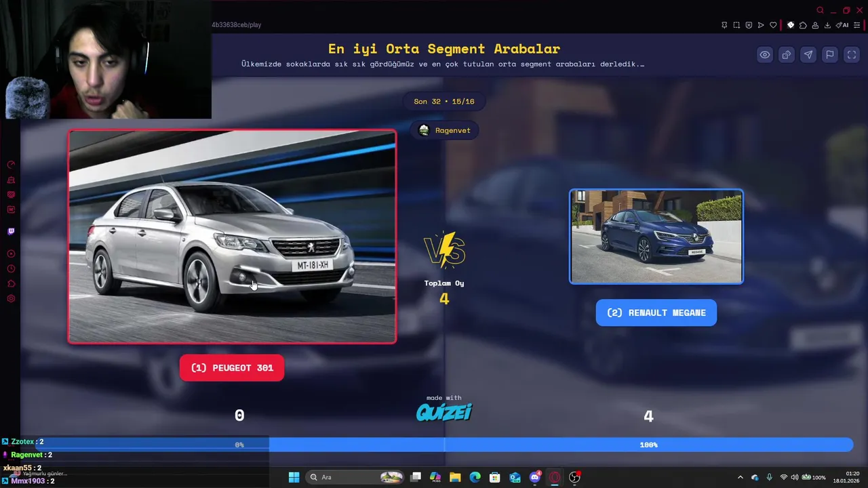The width and height of the screenshot is (868, 488).
Task: Open browser downloads icon
Action: click(x=827, y=25)
